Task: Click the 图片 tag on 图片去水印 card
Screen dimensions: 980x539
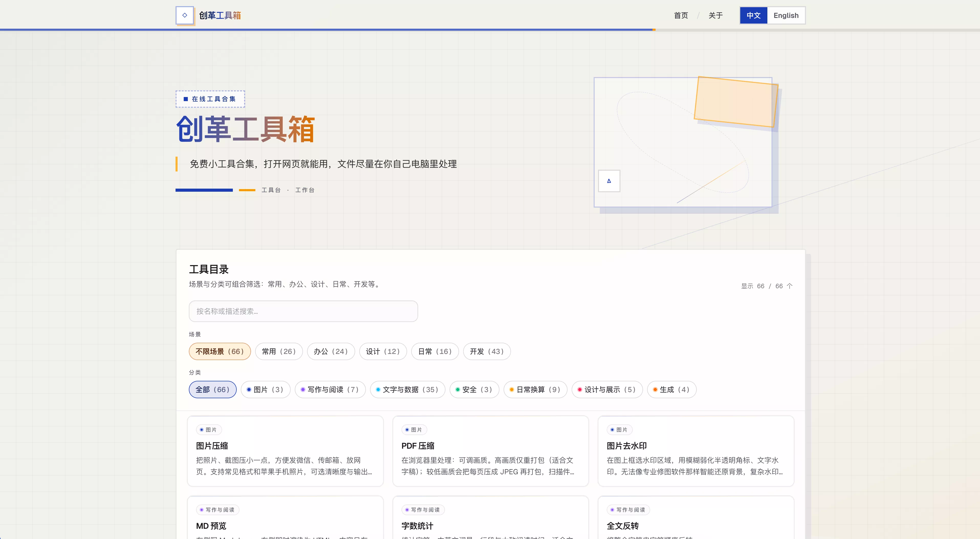Action: [620, 430]
